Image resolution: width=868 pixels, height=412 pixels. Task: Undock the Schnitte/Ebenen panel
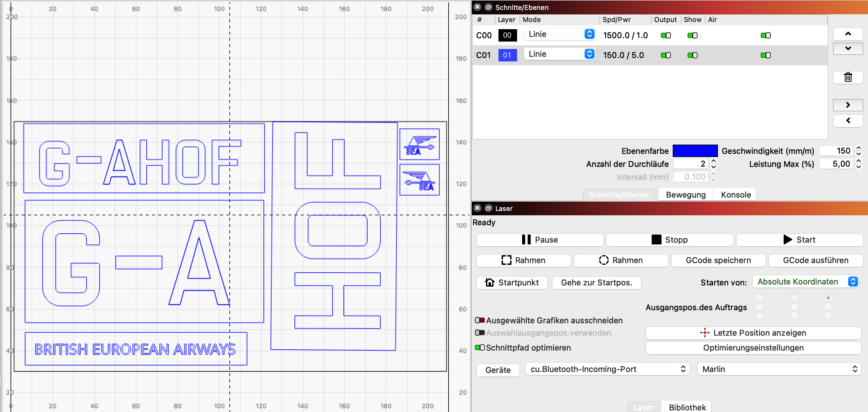click(x=488, y=7)
